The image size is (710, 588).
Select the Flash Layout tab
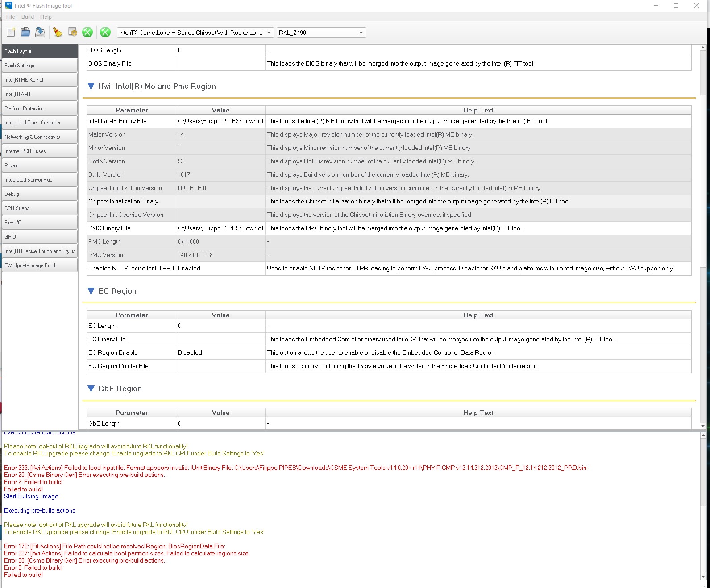(x=40, y=51)
